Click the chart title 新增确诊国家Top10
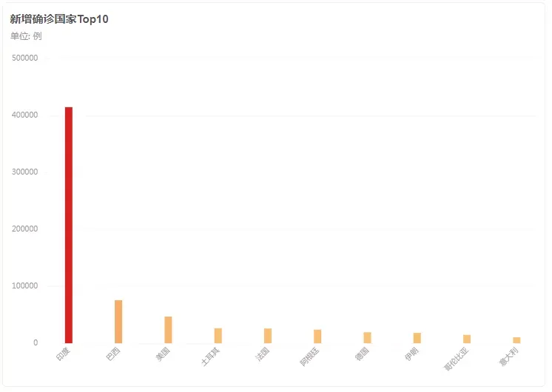 tap(59, 19)
